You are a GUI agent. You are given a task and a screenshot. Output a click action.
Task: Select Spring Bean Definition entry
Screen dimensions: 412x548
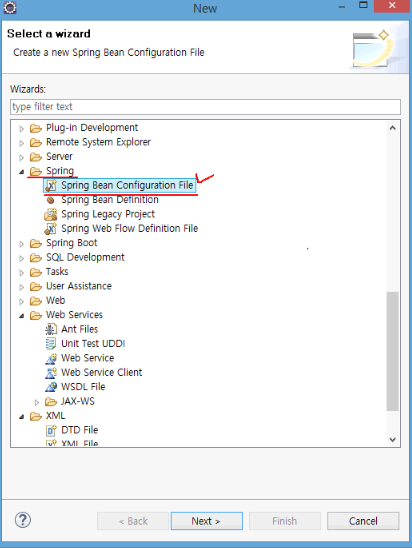pos(110,200)
